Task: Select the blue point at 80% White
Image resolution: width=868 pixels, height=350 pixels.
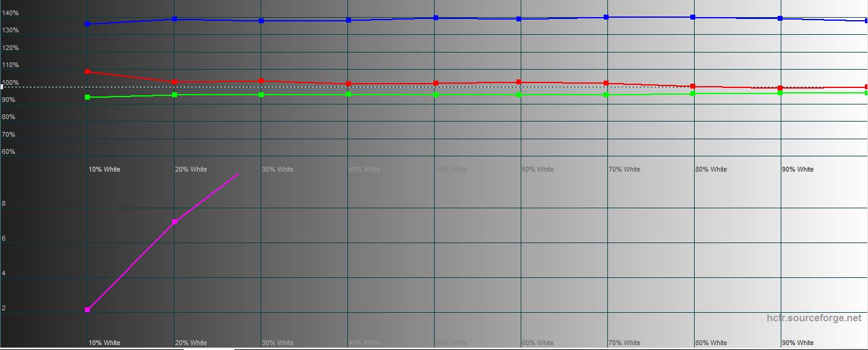Action: coord(693,17)
